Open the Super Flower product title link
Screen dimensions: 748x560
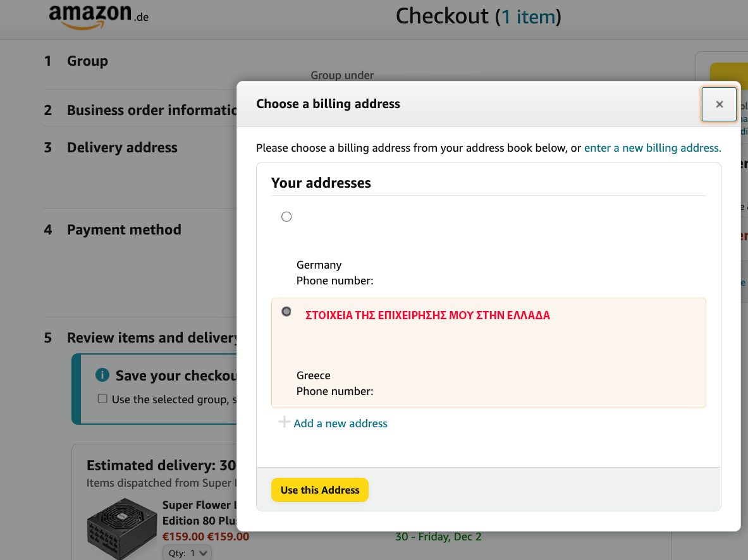199,513
